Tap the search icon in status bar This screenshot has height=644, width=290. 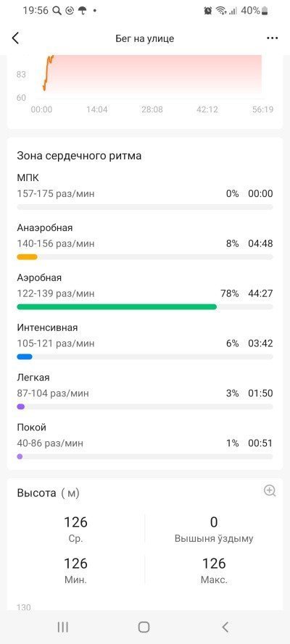[x=57, y=11]
